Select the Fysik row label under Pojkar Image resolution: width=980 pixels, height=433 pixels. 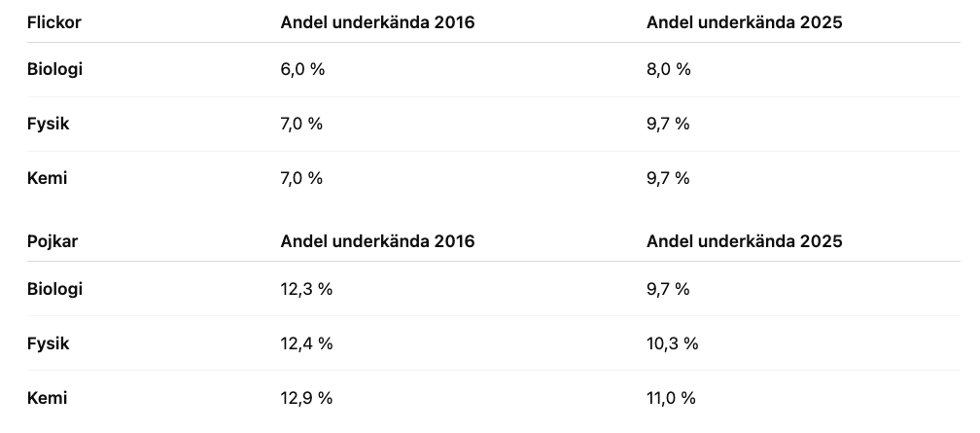coord(49,343)
